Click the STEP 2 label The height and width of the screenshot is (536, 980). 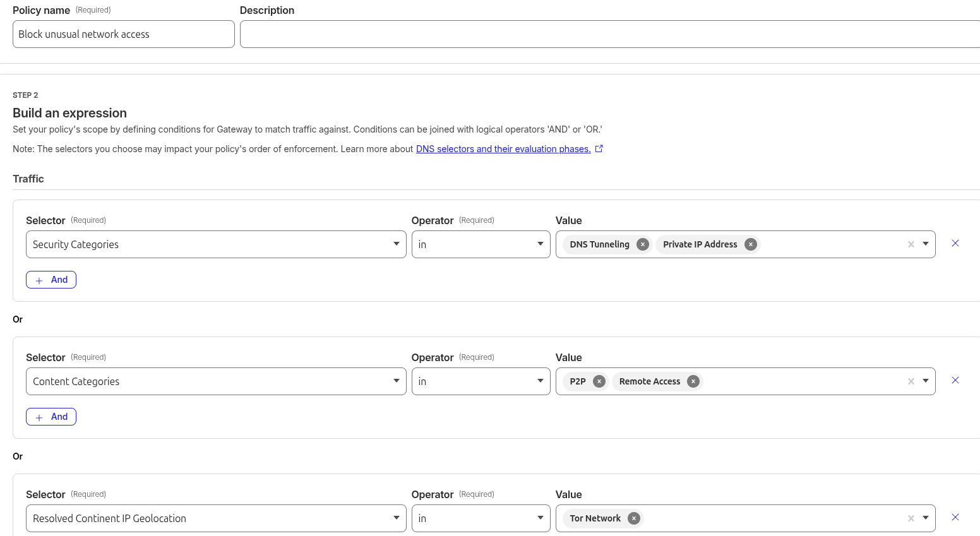pyautogui.click(x=25, y=95)
